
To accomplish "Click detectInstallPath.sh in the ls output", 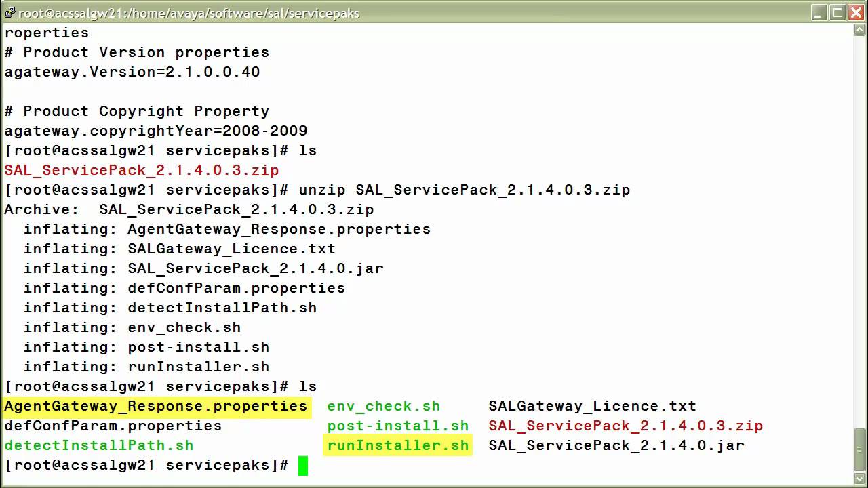I will (x=99, y=445).
